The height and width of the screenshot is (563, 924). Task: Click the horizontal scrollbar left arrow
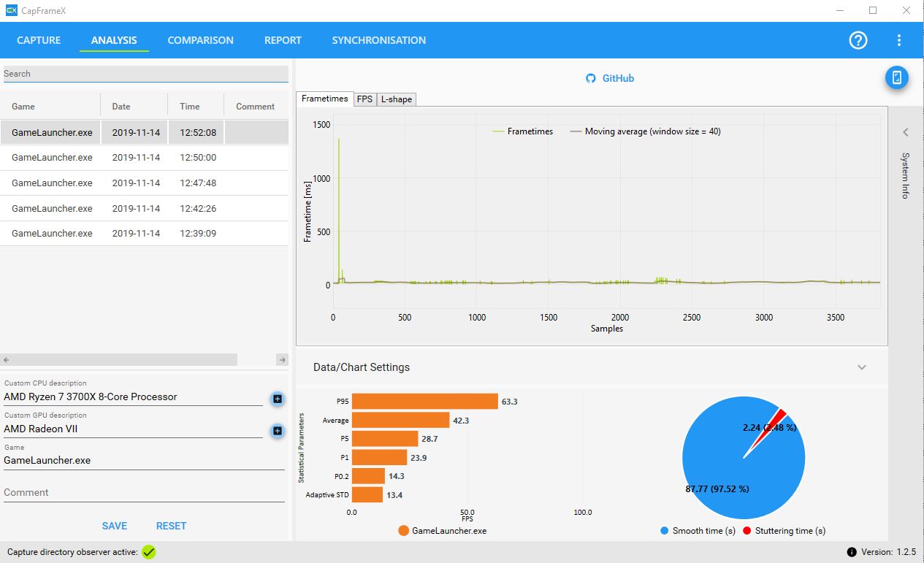tap(5, 360)
